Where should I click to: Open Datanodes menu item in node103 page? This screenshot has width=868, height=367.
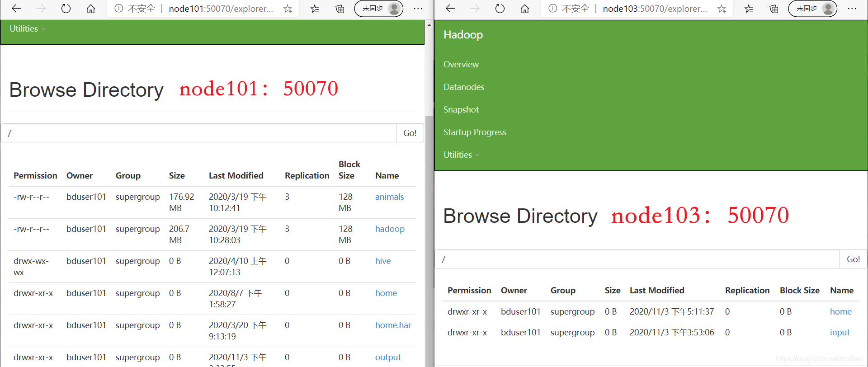[464, 87]
